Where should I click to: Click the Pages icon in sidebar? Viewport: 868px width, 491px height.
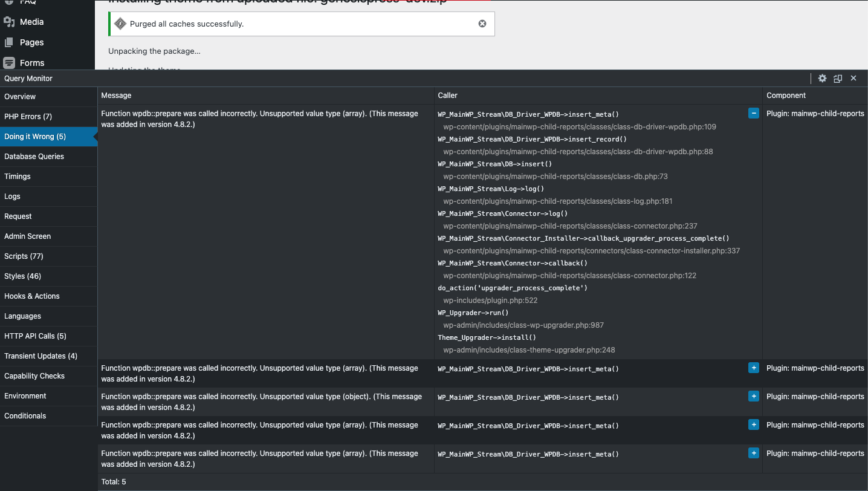(9, 42)
